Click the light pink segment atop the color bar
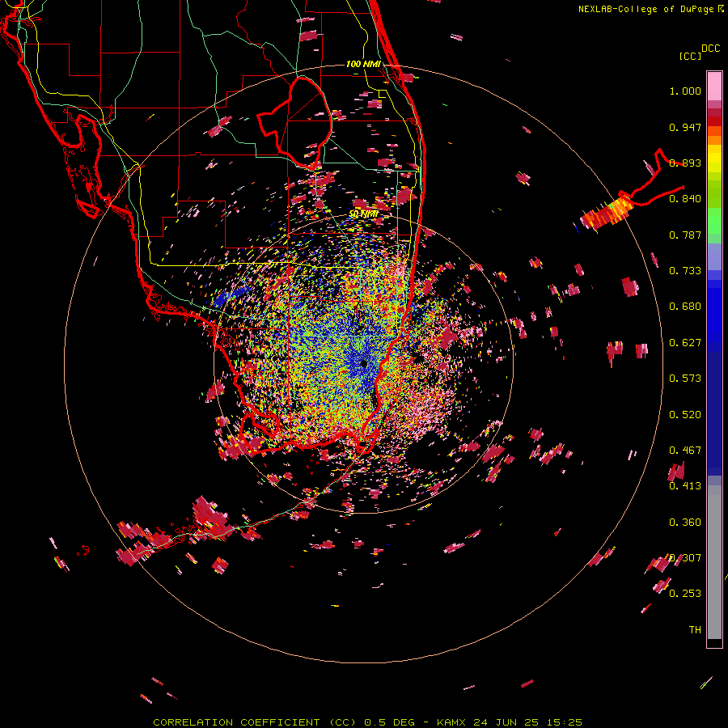Screen dimensions: 728x728 pos(714,87)
